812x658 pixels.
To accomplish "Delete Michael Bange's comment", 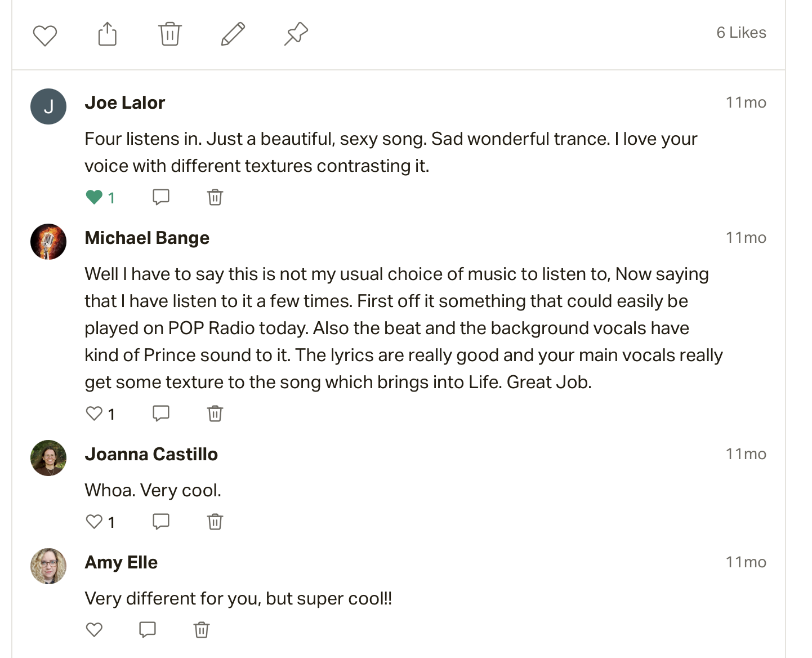I will 215,414.
